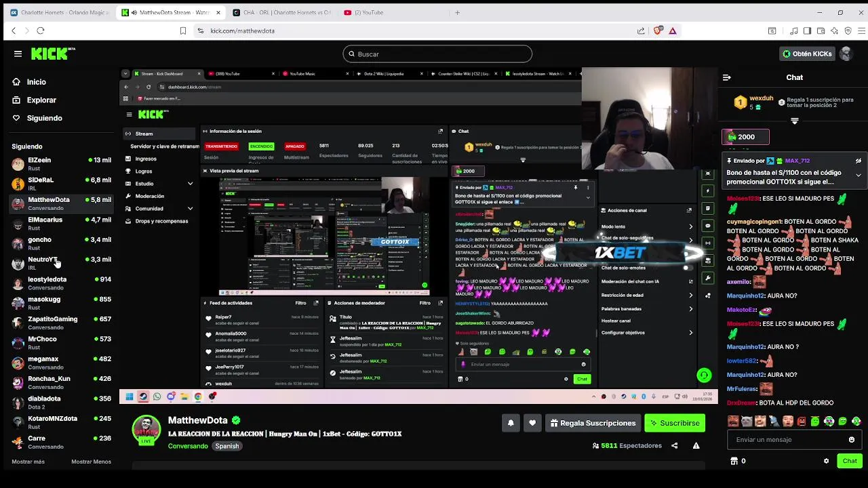Screen dimensions: 868x488
Task: Open Brave Wallet icon
Action: click(821, 30)
